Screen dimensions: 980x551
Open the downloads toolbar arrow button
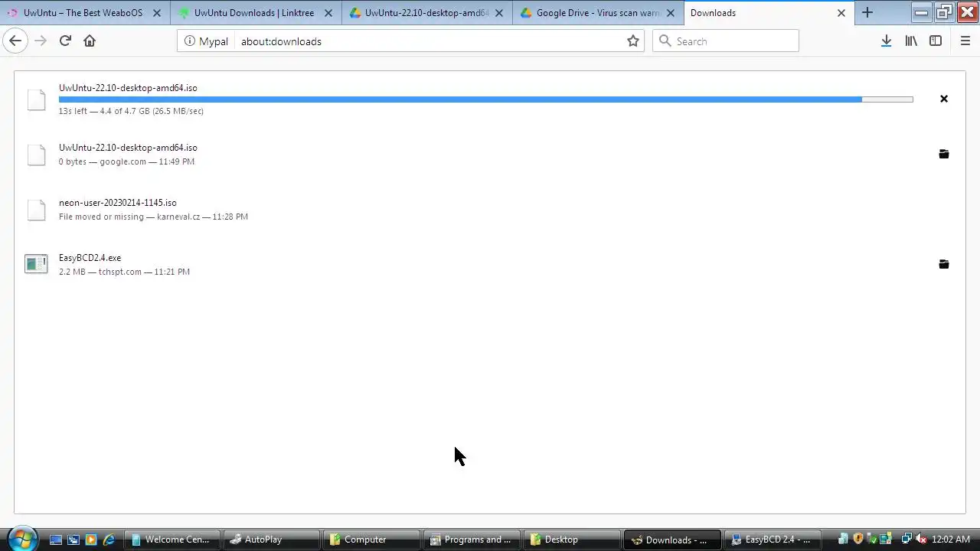coord(886,41)
